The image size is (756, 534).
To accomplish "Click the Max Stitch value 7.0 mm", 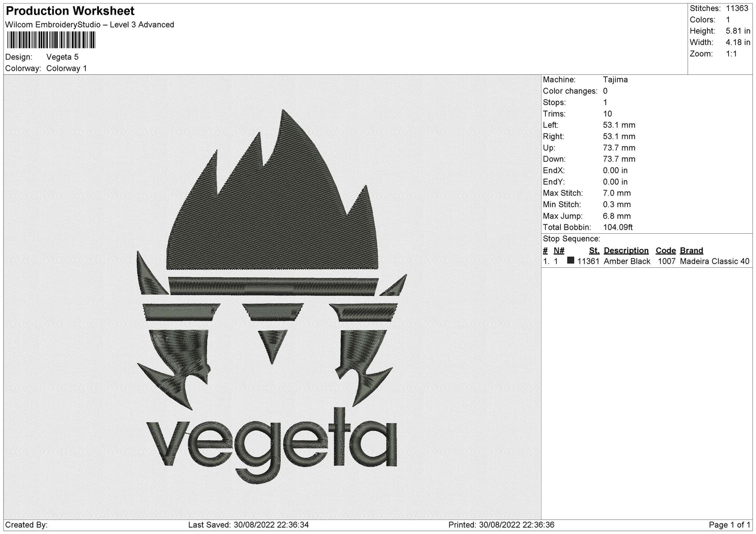I will (x=617, y=194).
